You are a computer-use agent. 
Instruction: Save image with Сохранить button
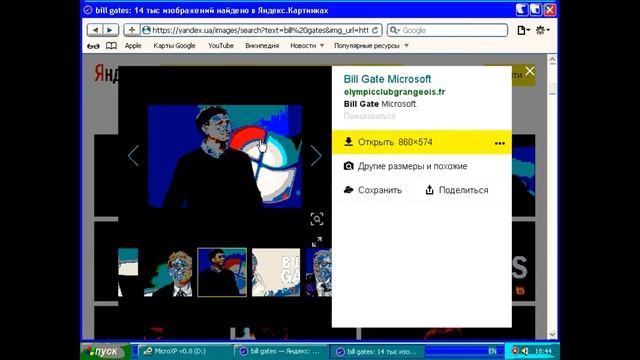click(x=373, y=190)
